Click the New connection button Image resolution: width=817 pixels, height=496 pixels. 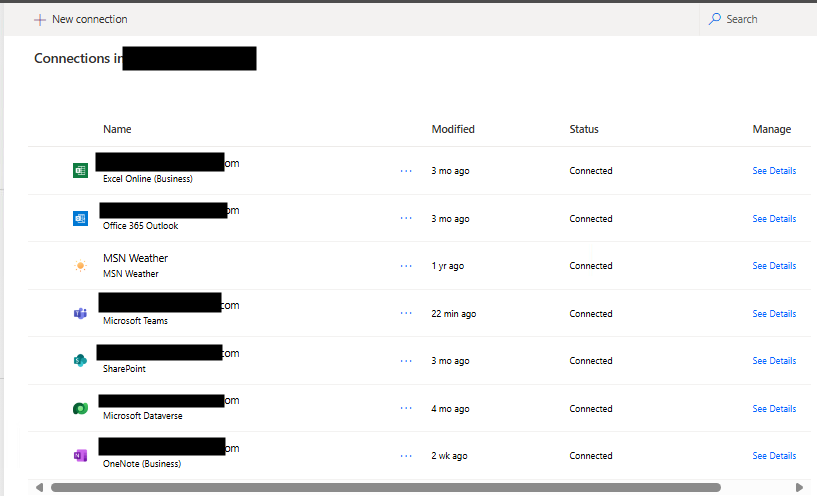[x=81, y=19]
